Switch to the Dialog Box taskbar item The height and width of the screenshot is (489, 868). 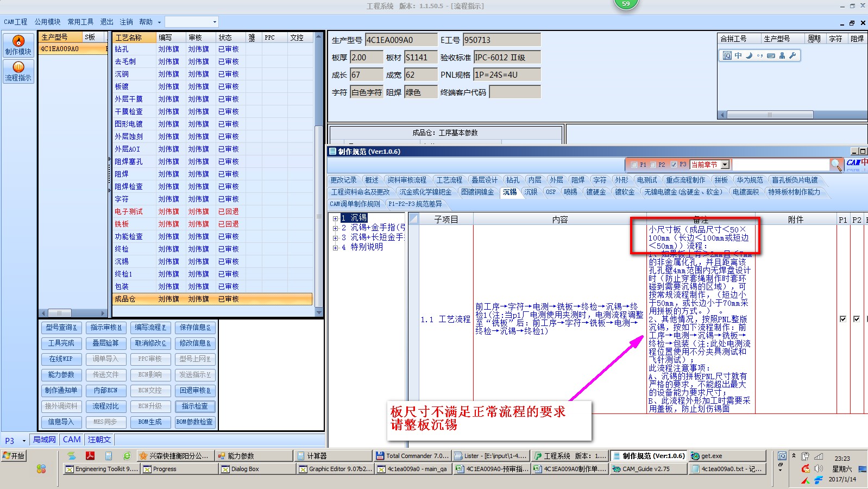click(x=257, y=469)
